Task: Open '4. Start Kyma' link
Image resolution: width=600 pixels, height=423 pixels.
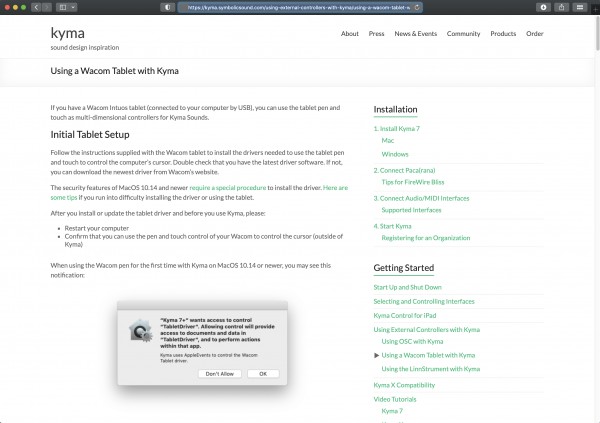Action: pos(392,226)
